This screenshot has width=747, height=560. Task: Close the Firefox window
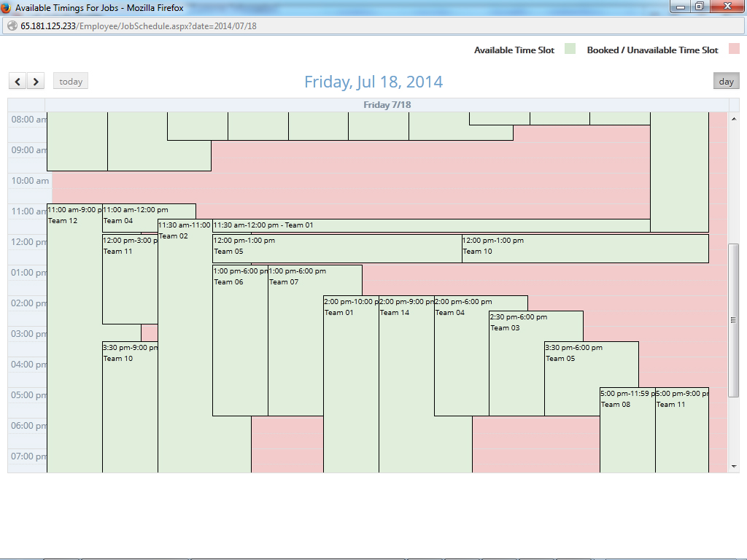727,7
